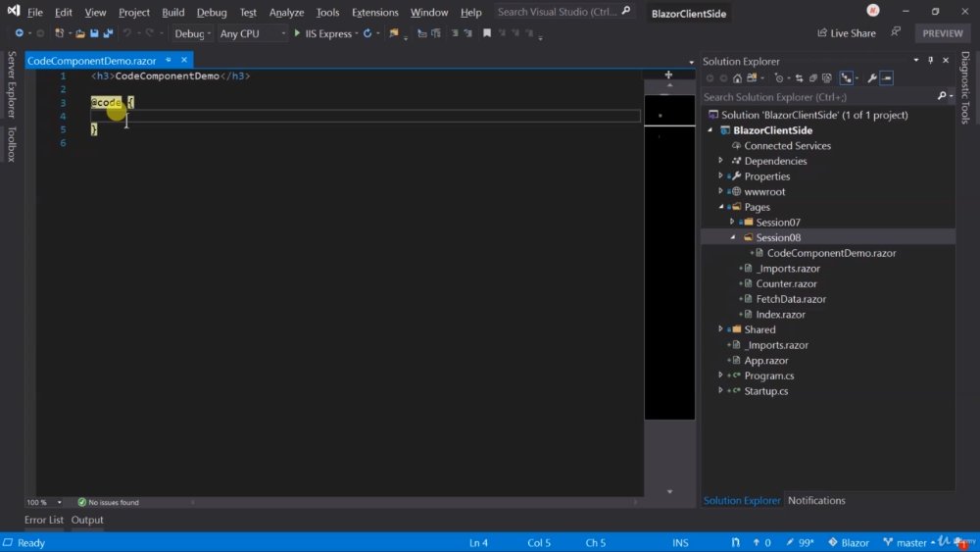
Task: Open the IIS Express launch dropdown arrow
Action: [x=357, y=33]
